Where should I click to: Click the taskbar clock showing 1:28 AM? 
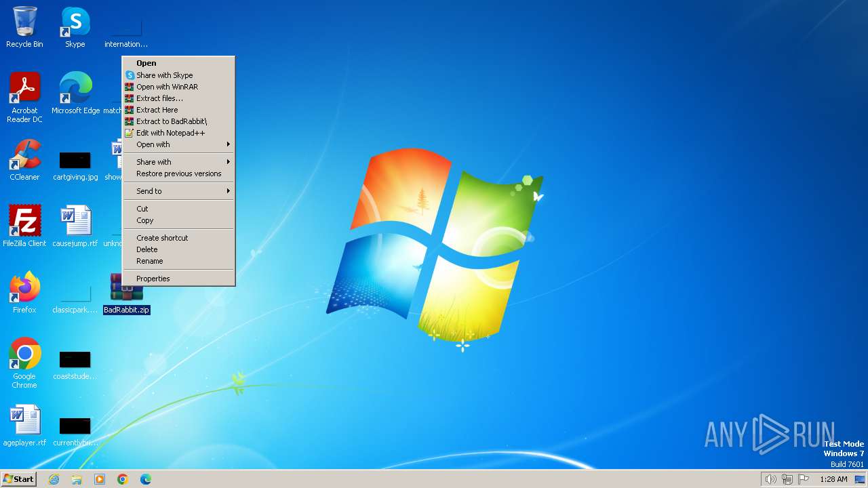pyautogui.click(x=833, y=479)
